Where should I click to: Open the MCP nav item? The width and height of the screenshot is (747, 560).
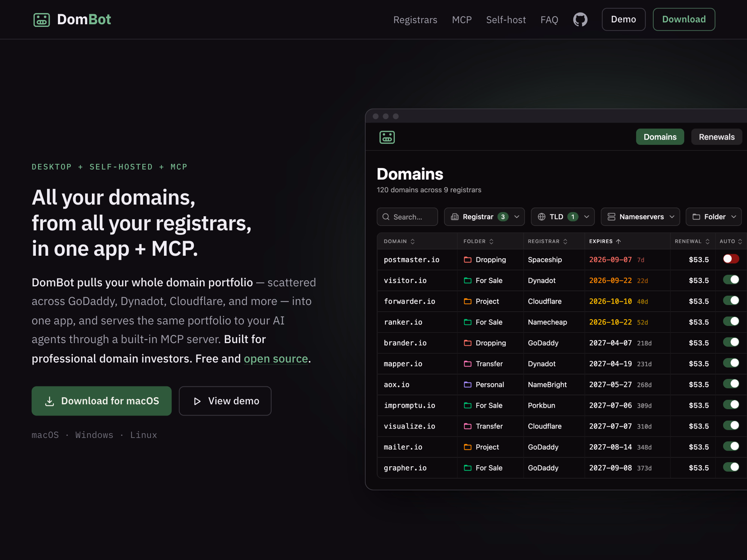tap(462, 20)
